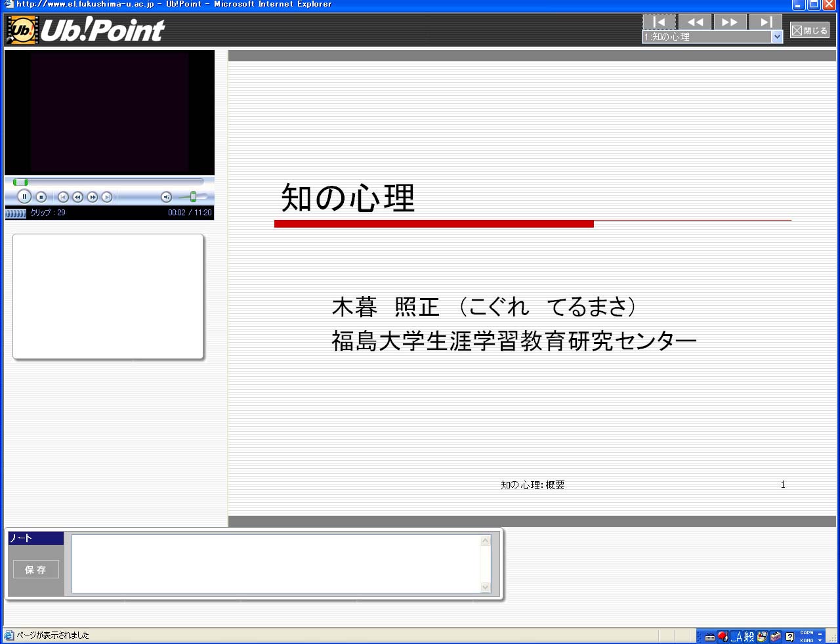This screenshot has height=644, width=840.
Task: Pause the video playback
Action: (24, 196)
